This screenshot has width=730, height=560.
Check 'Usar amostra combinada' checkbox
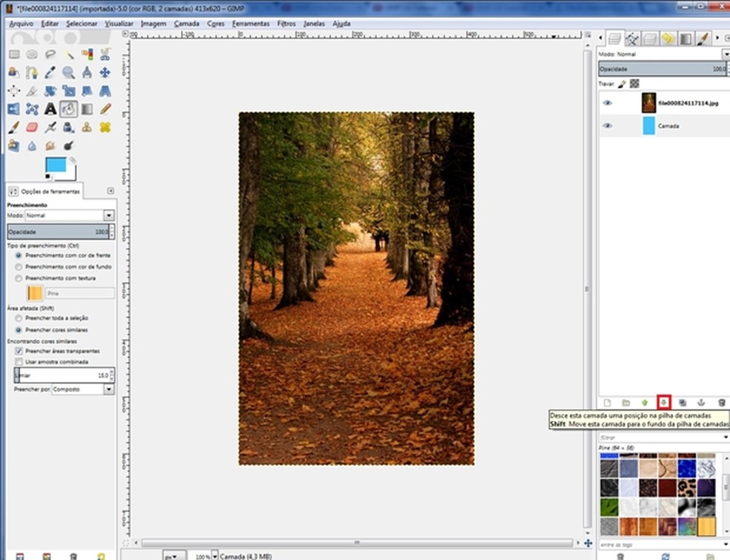point(19,362)
